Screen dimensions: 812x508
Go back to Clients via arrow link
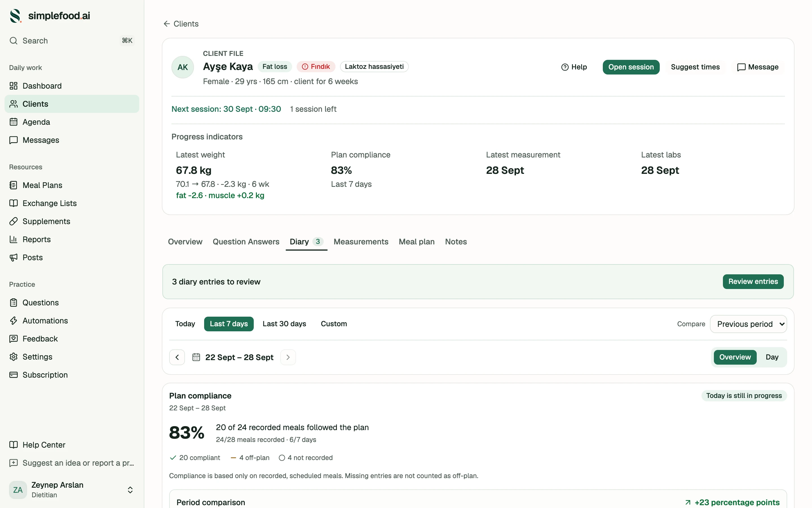[181, 24]
